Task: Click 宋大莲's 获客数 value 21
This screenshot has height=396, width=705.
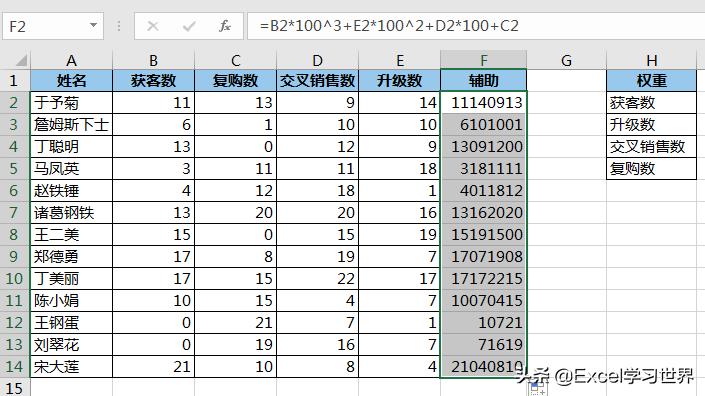Action: pyautogui.click(x=153, y=367)
